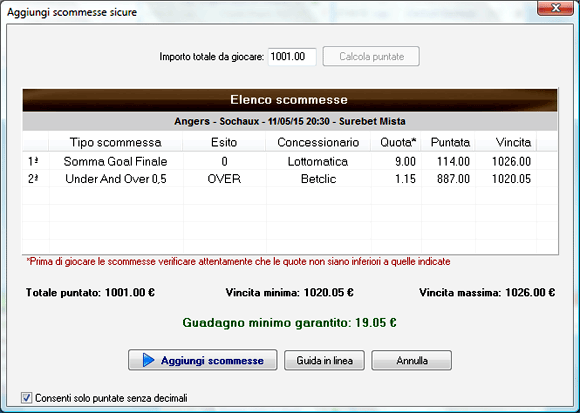Click the Esito column header
580x413 pixels.
tap(224, 142)
